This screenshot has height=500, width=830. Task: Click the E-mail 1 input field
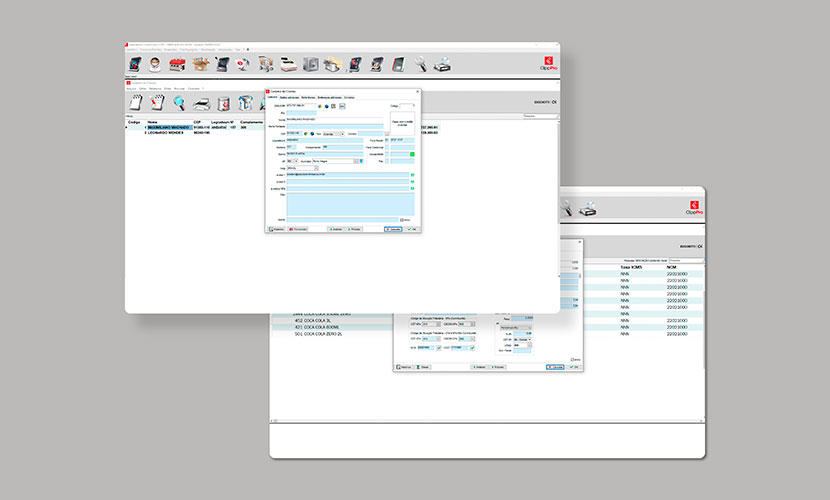[347, 174]
